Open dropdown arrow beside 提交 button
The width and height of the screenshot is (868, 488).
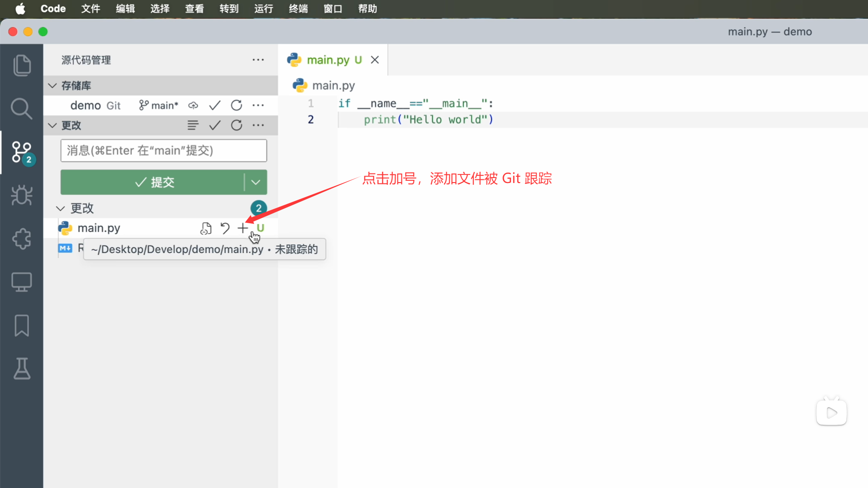[x=255, y=182]
